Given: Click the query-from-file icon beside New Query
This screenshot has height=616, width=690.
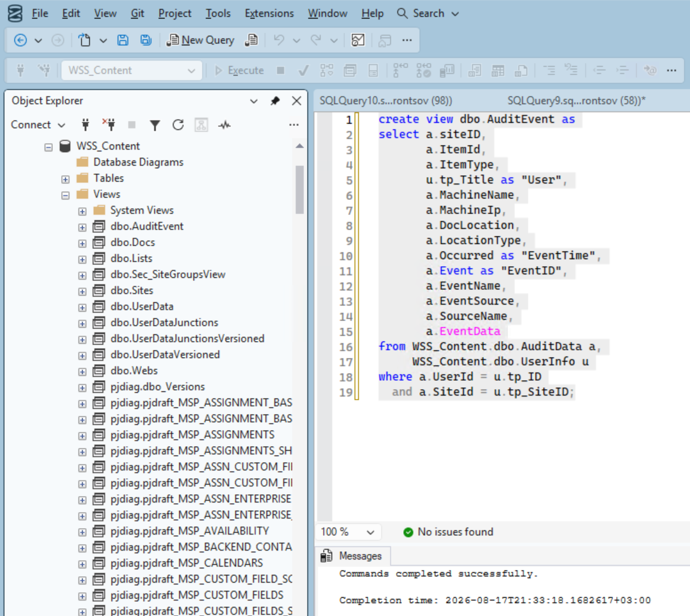Looking at the screenshot, I should [251, 40].
